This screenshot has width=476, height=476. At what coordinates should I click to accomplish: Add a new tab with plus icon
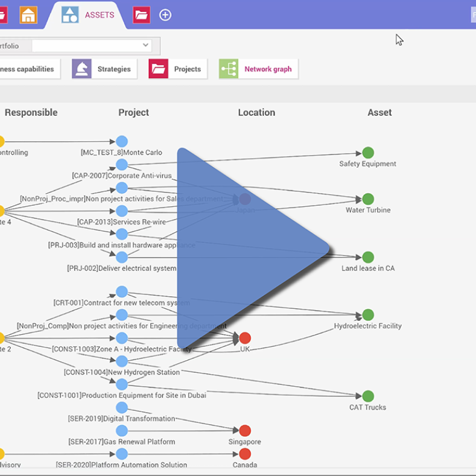click(x=165, y=15)
